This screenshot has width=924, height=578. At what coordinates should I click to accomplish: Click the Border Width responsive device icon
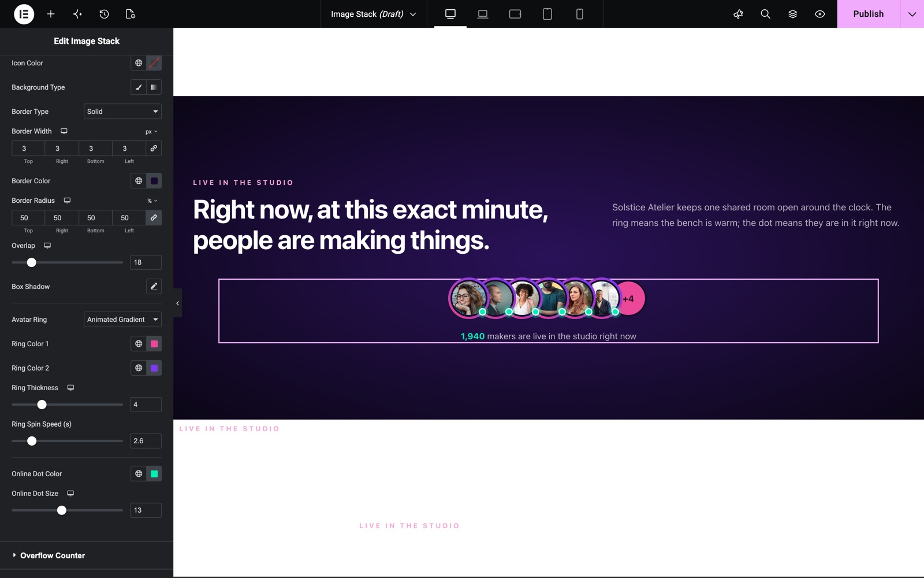point(64,131)
